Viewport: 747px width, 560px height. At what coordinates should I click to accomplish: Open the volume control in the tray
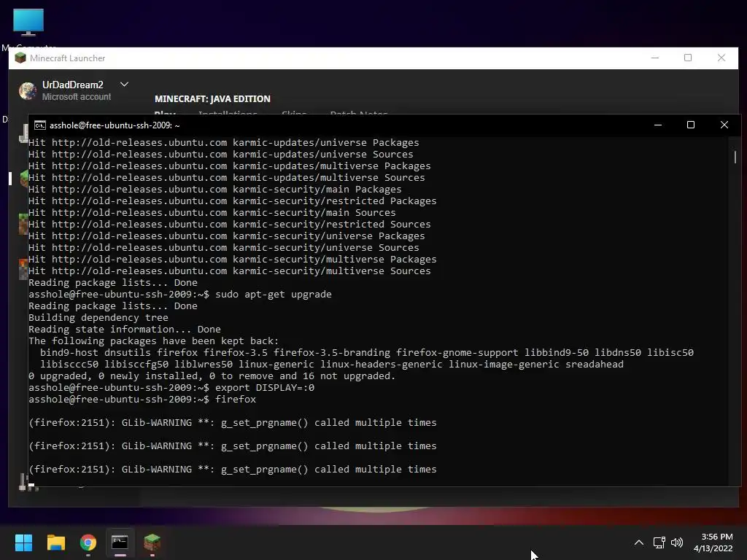tap(676, 542)
